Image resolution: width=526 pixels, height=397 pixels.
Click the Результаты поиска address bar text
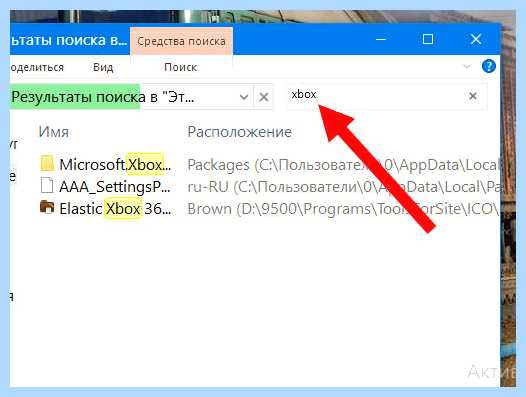102,97
